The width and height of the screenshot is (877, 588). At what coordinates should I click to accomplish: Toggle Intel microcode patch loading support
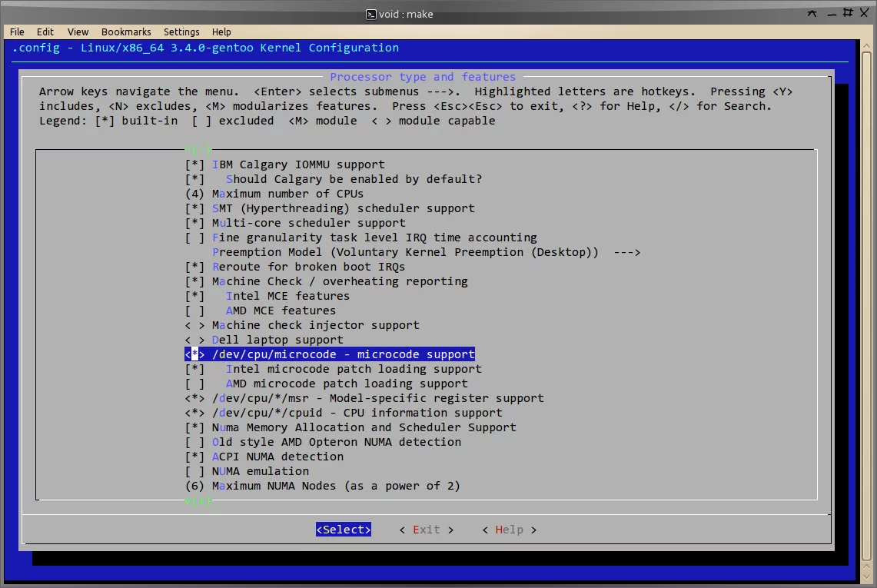tap(194, 369)
